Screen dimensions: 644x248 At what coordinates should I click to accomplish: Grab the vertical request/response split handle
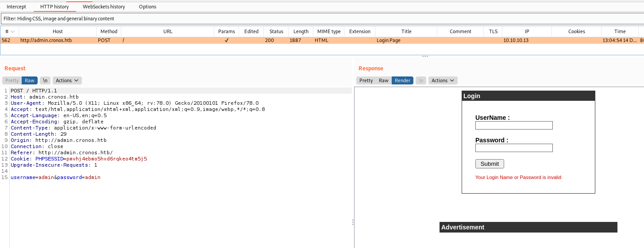point(353,222)
